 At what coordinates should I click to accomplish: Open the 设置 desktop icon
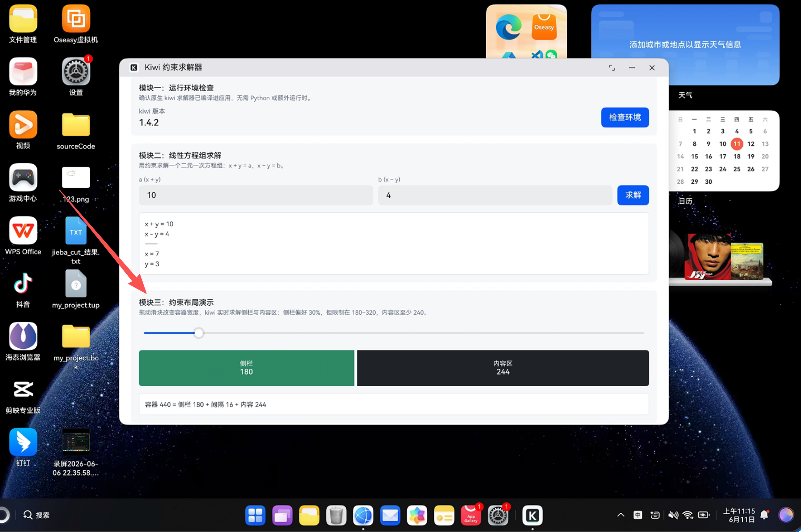click(x=76, y=72)
